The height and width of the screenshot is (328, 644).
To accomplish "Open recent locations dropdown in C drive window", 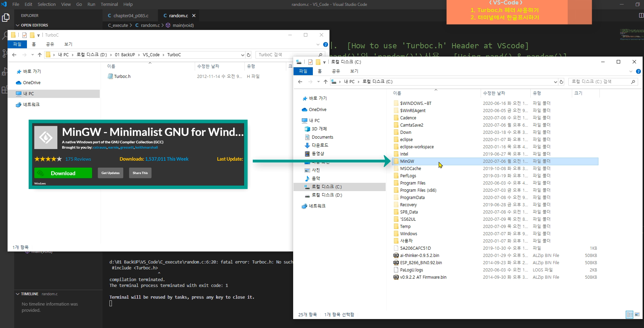I will click(x=318, y=82).
